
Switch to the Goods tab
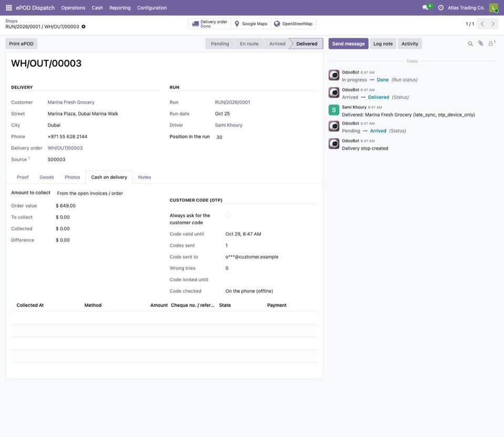point(47,177)
